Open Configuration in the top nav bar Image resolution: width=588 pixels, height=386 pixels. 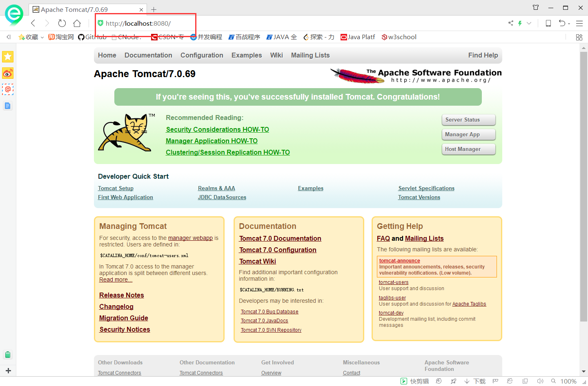[202, 55]
